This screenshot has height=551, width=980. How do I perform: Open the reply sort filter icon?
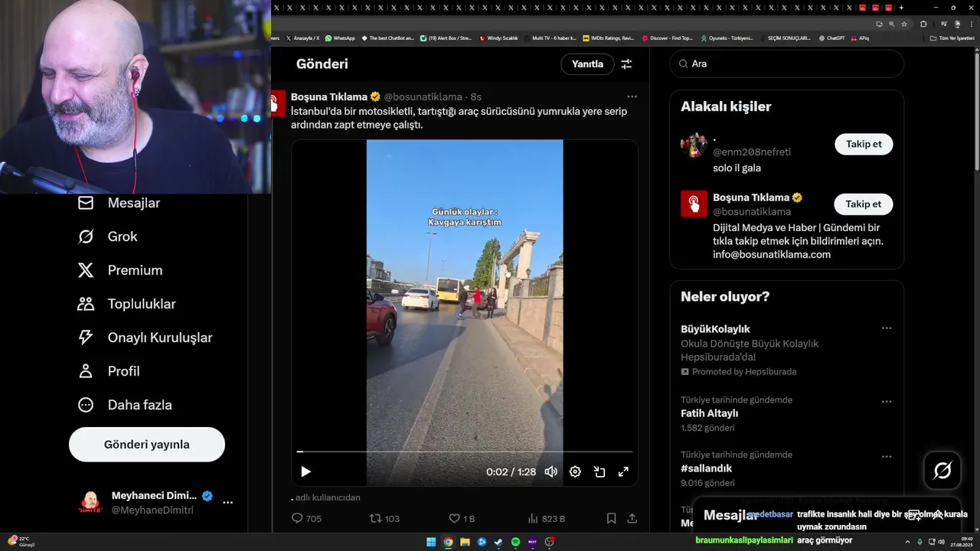(x=626, y=64)
